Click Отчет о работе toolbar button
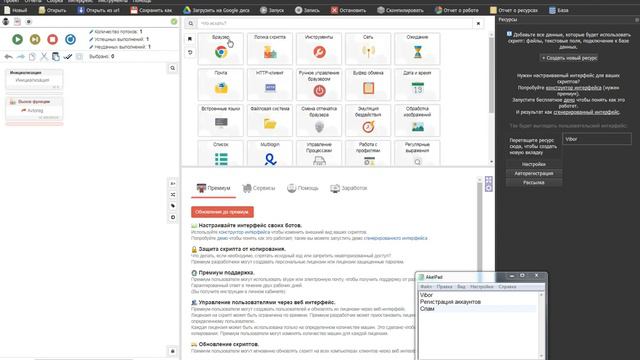 point(457,10)
